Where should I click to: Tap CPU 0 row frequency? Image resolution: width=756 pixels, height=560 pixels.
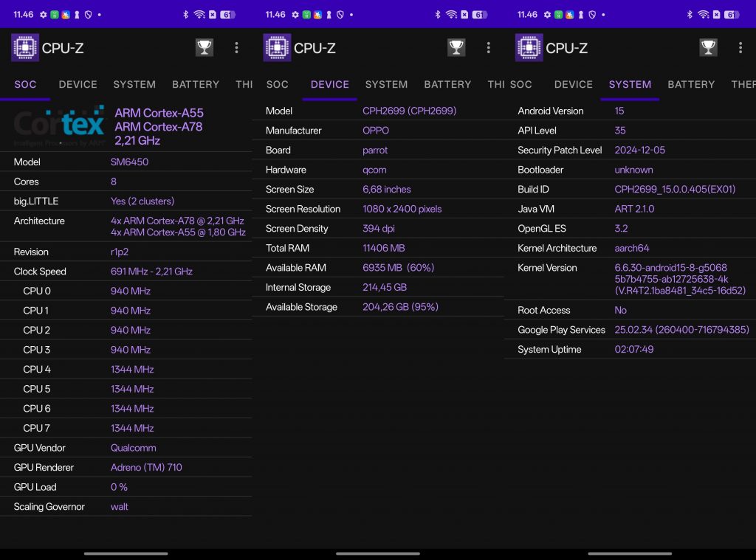click(x=130, y=291)
